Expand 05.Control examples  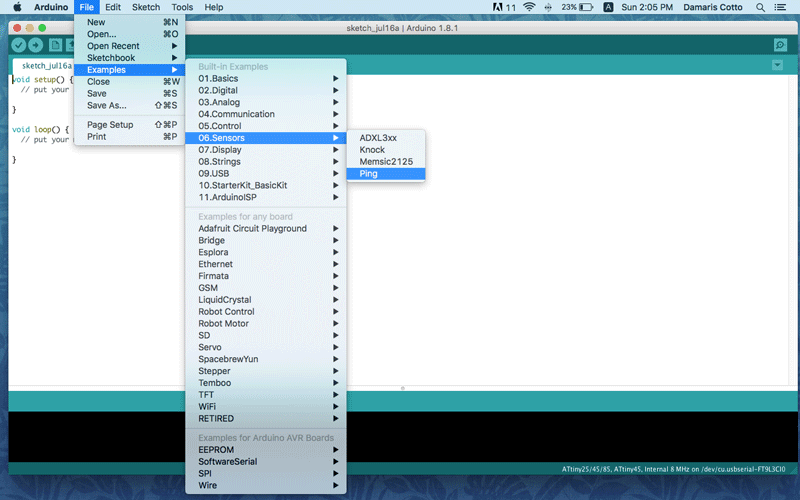coord(266,126)
